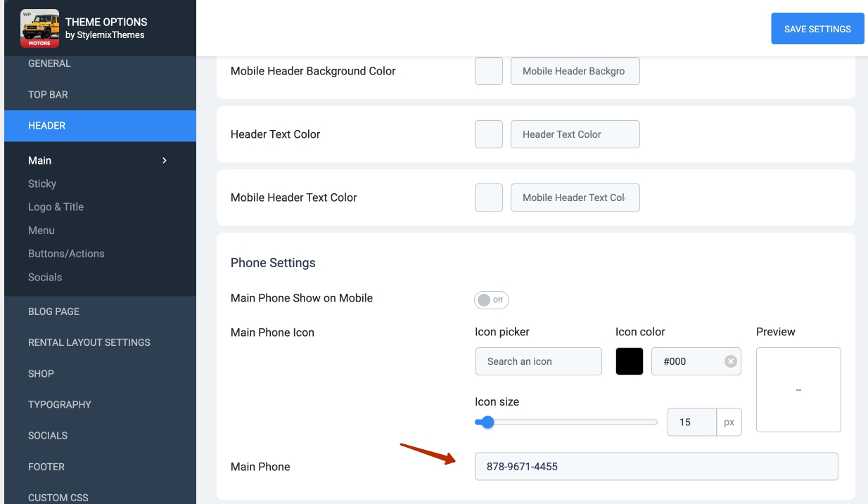The width and height of the screenshot is (868, 504).
Task: Click the Save Settings button
Action: (x=817, y=29)
